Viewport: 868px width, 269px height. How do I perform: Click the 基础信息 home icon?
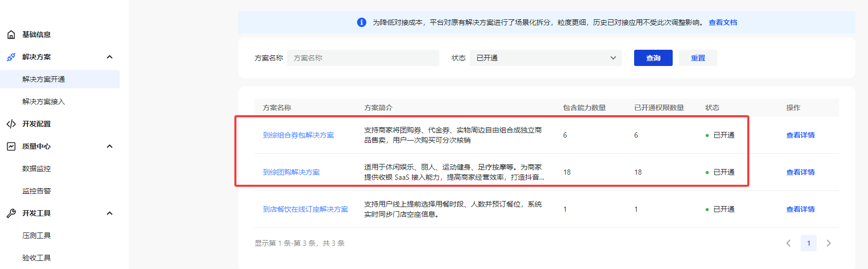pos(11,35)
